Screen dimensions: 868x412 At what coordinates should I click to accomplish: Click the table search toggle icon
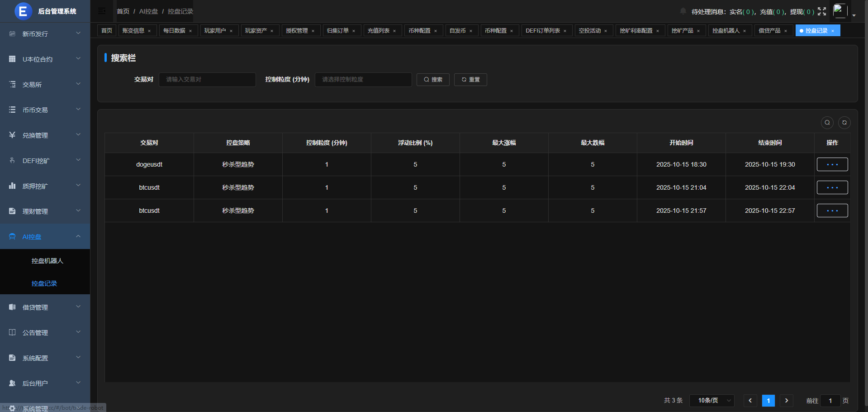[x=827, y=123]
